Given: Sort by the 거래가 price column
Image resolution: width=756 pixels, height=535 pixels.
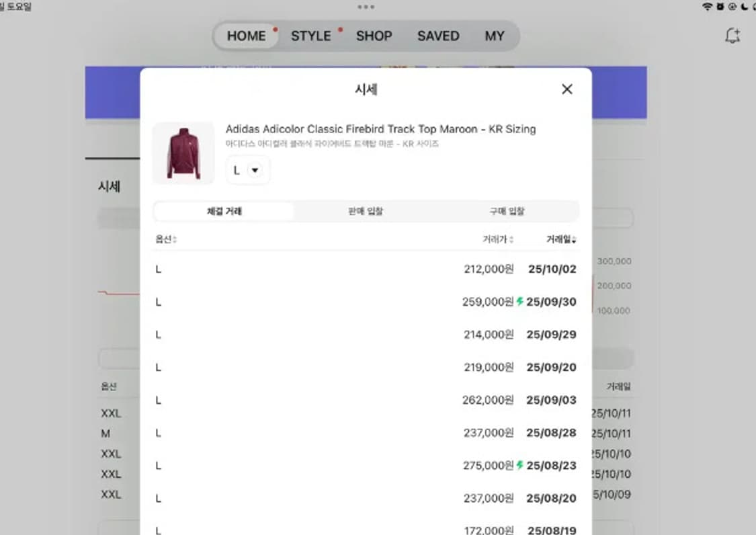Looking at the screenshot, I should tap(498, 239).
